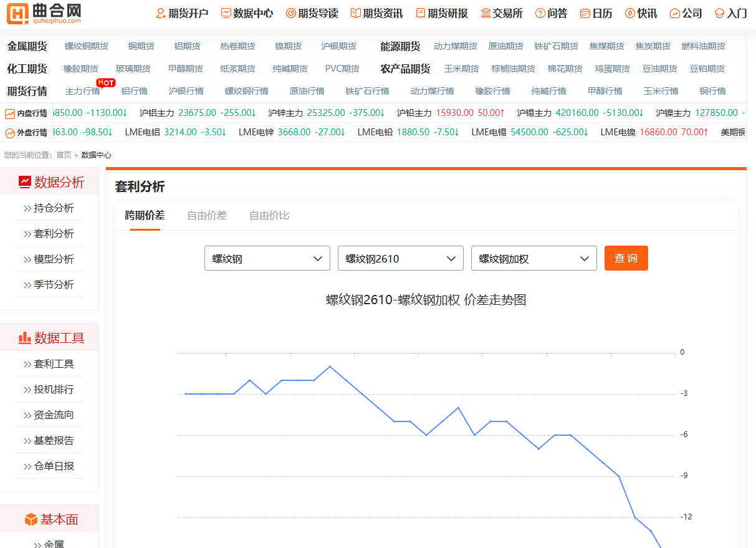756x548 pixels.
Task: Switch to the 自由价差 tab
Action: tap(207, 216)
